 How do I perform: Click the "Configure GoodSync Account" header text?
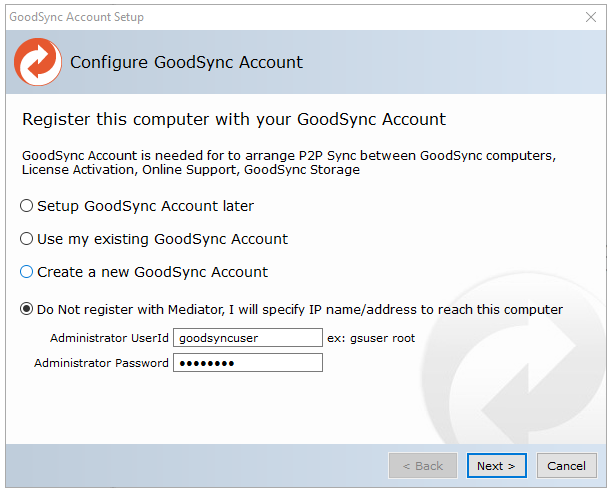coord(186,62)
